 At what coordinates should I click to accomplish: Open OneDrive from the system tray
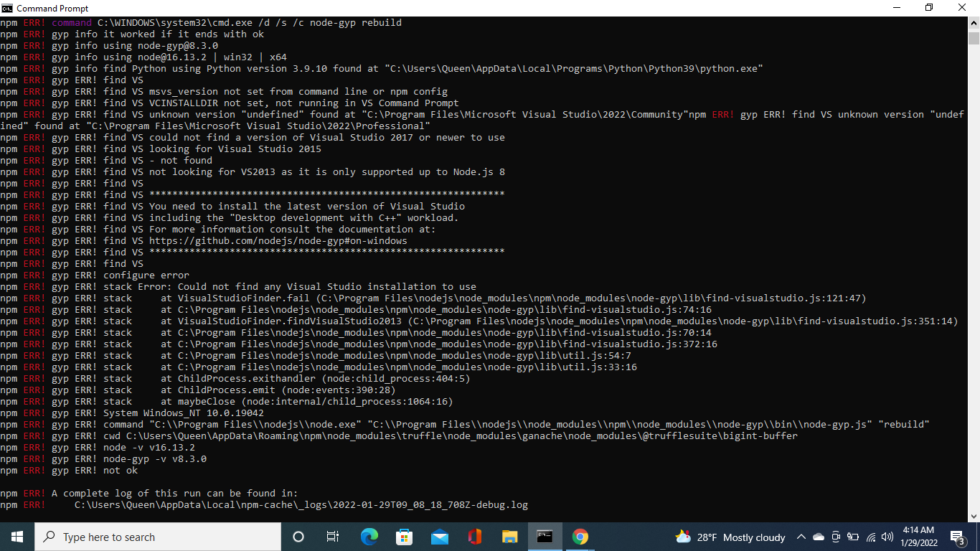point(819,537)
